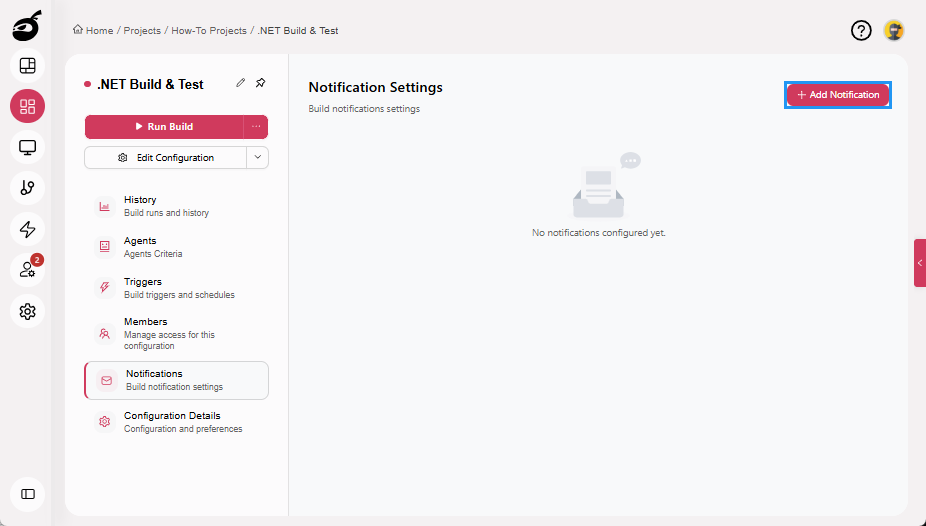926x526 pixels.
Task: Open the user avatar menu
Action: tap(894, 30)
